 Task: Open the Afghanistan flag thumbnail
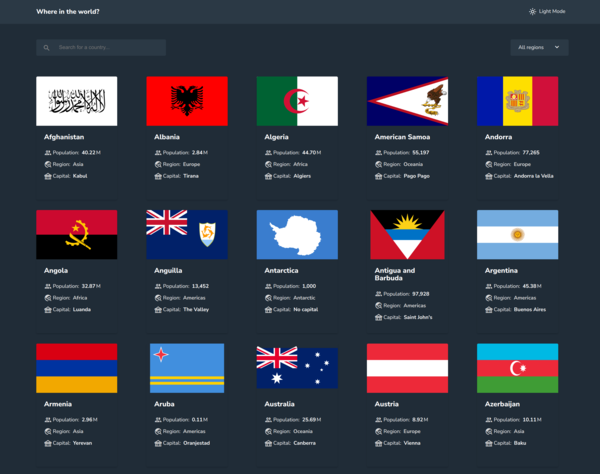pyautogui.click(x=77, y=101)
